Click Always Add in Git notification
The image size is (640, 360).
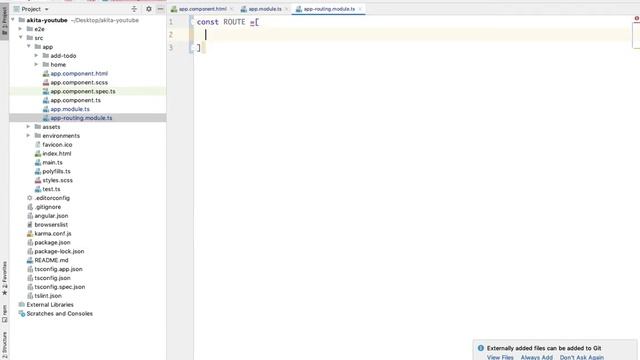click(x=536, y=357)
